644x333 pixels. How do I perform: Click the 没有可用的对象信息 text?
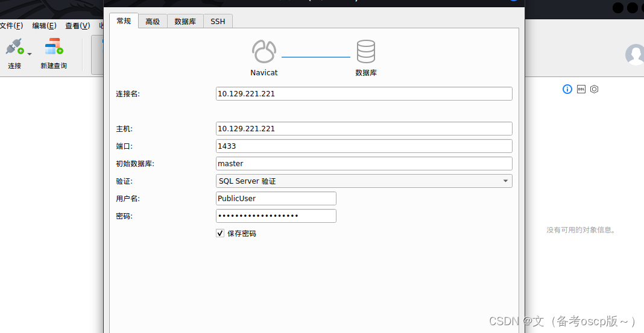(x=581, y=230)
